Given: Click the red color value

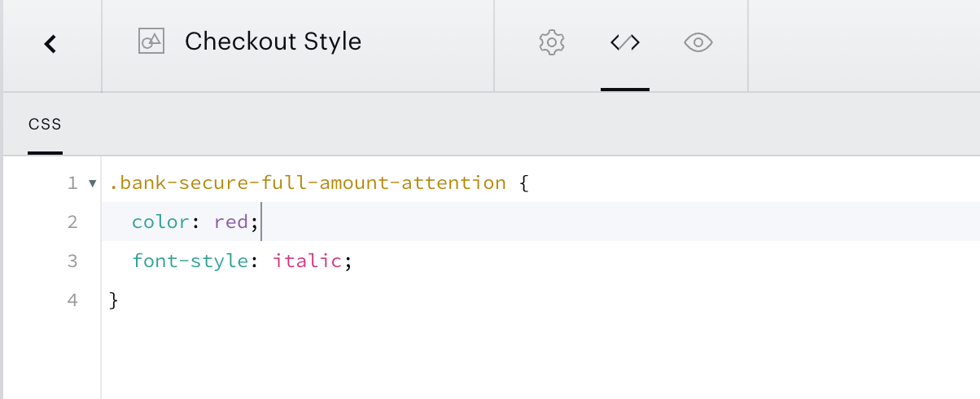Looking at the screenshot, I should pyautogui.click(x=231, y=222).
